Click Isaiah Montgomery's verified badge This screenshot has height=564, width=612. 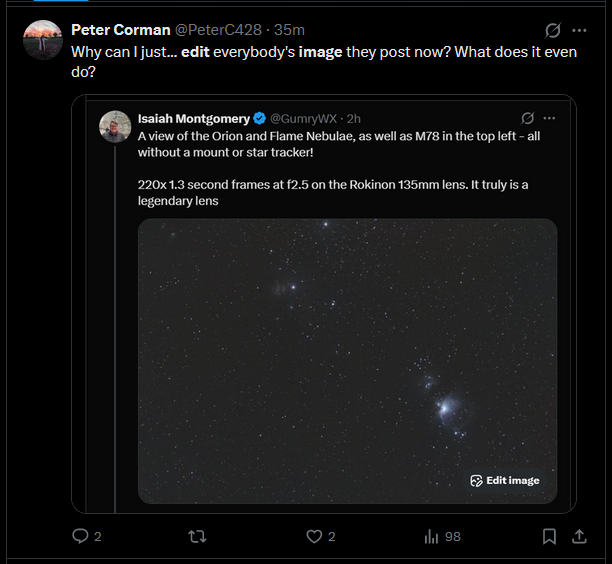pyautogui.click(x=260, y=118)
